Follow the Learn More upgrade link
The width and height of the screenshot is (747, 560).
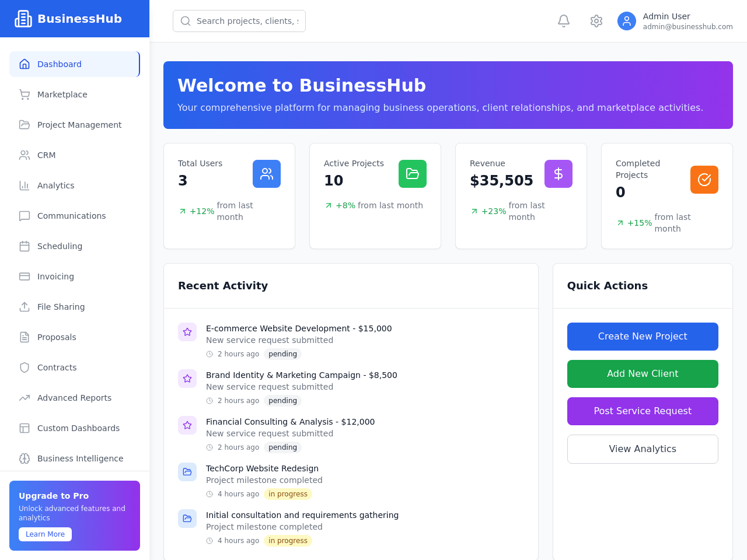[x=45, y=534]
